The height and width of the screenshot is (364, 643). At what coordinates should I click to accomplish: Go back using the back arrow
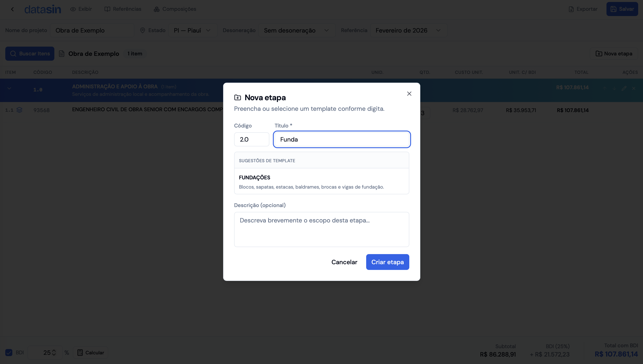[12, 9]
